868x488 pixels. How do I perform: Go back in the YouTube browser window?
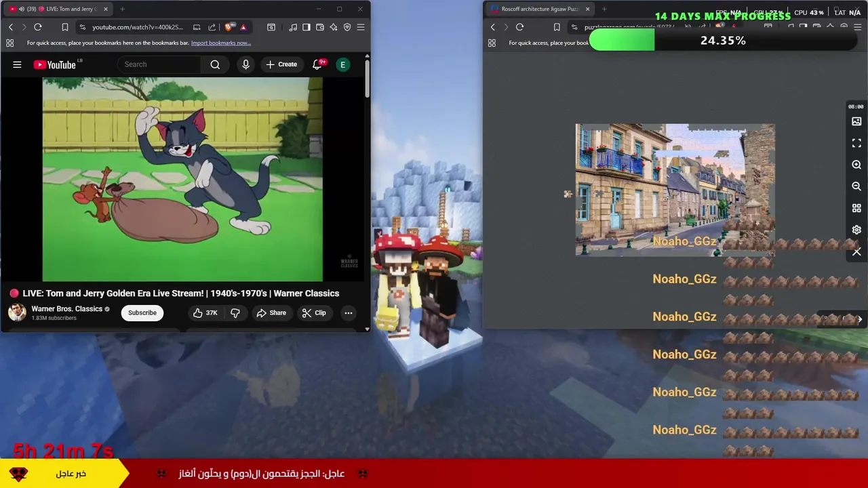click(x=11, y=27)
